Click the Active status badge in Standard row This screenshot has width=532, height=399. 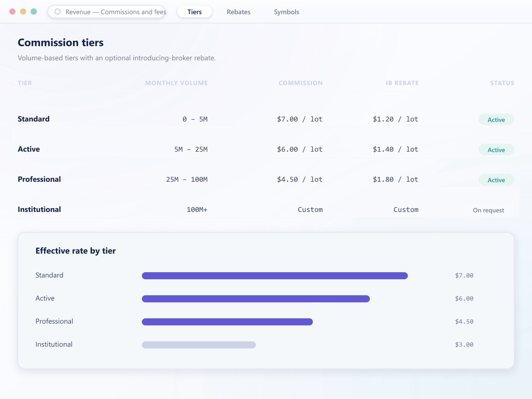pos(496,119)
